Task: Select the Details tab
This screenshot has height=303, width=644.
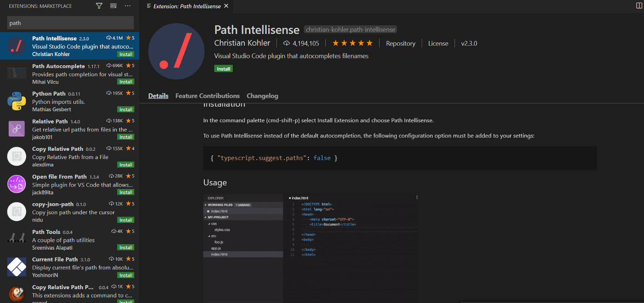Action: tap(158, 96)
